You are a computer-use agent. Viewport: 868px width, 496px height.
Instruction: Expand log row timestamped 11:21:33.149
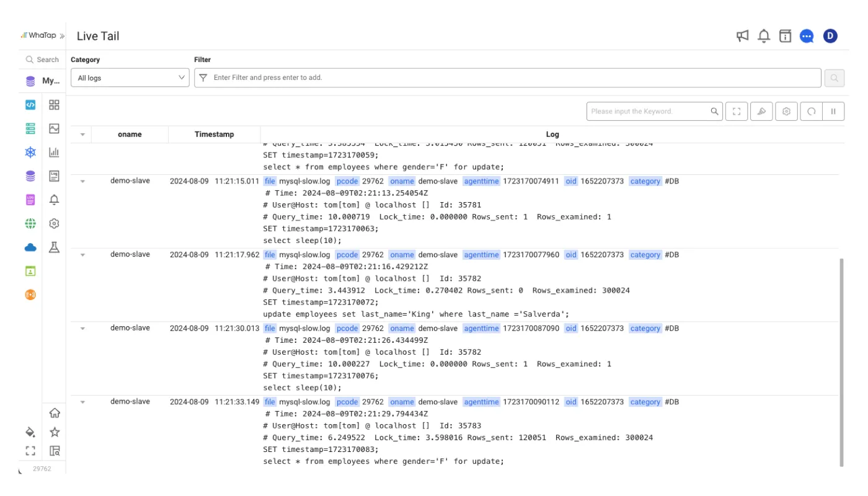click(82, 402)
